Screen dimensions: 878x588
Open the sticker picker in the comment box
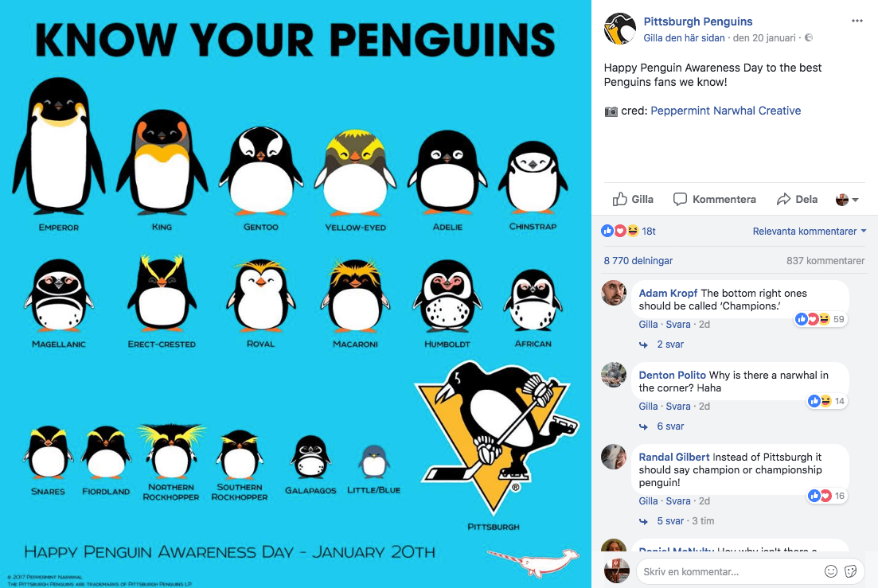coord(850,570)
